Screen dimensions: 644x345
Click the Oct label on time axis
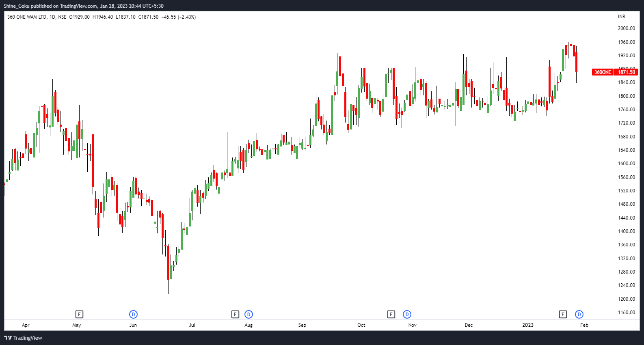click(361, 325)
